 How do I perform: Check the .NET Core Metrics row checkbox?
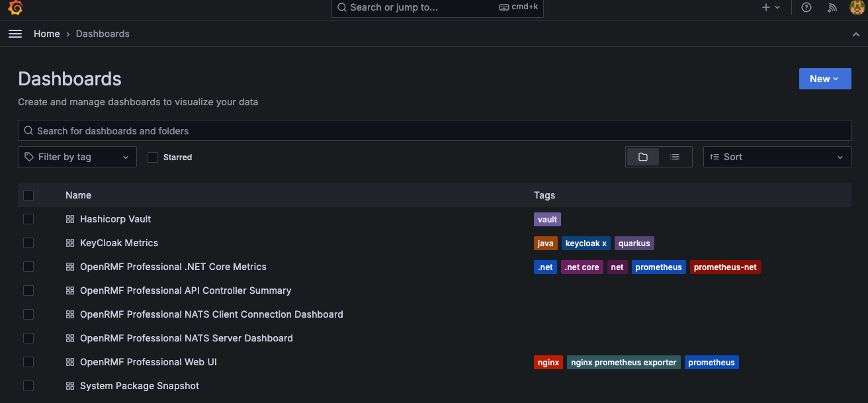[28, 267]
